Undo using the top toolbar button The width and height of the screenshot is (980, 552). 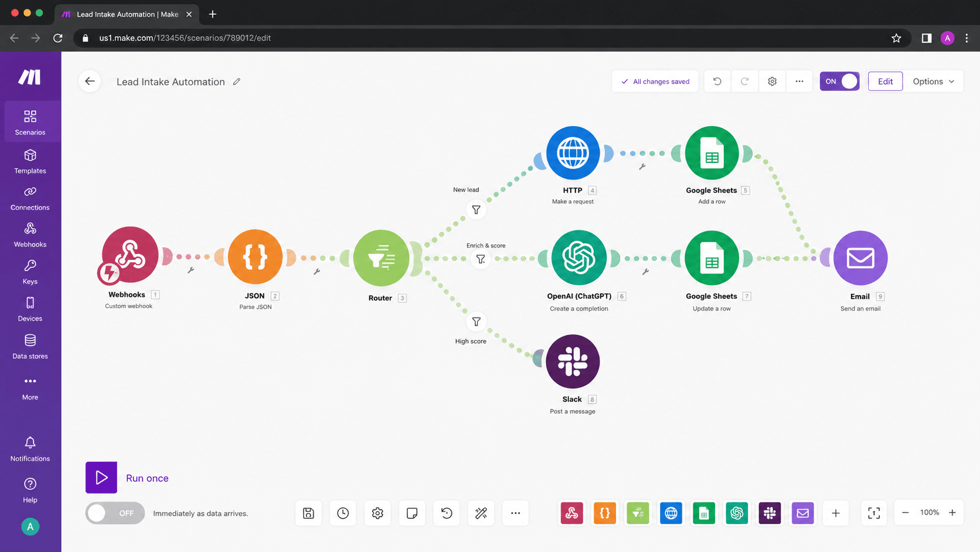(x=717, y=82)
